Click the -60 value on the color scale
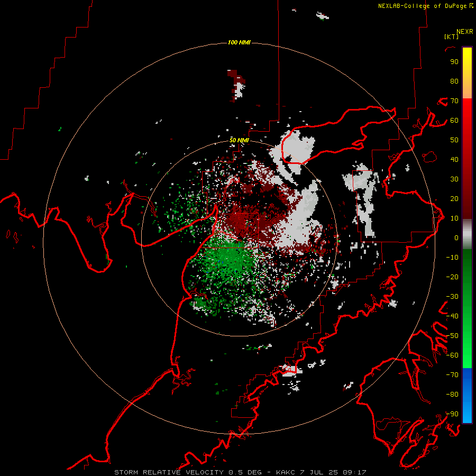The width and height of the screenshot is (476, 476). click(452, 355)
